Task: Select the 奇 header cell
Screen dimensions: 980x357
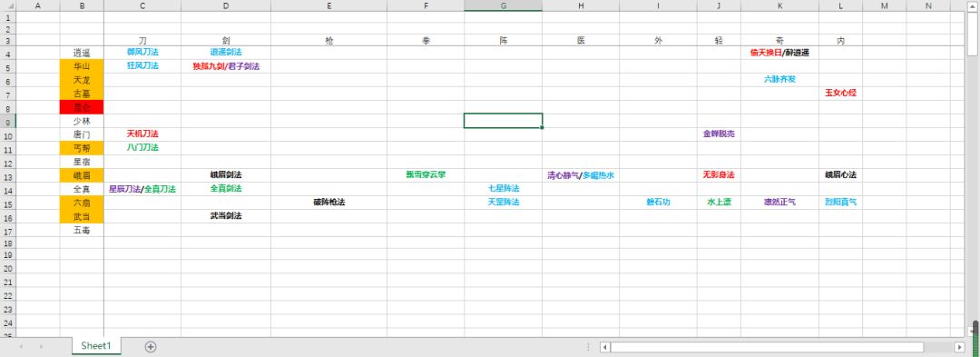Action: pos(780,40)
